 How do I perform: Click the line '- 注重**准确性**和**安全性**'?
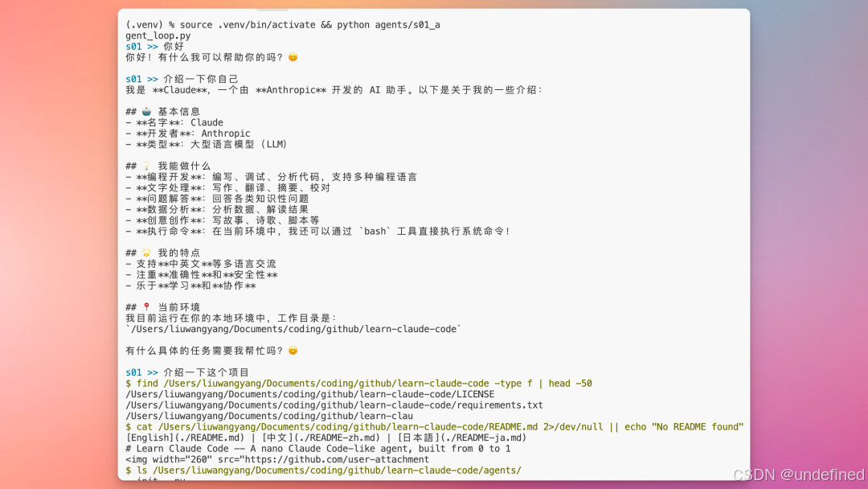point(202,275)
